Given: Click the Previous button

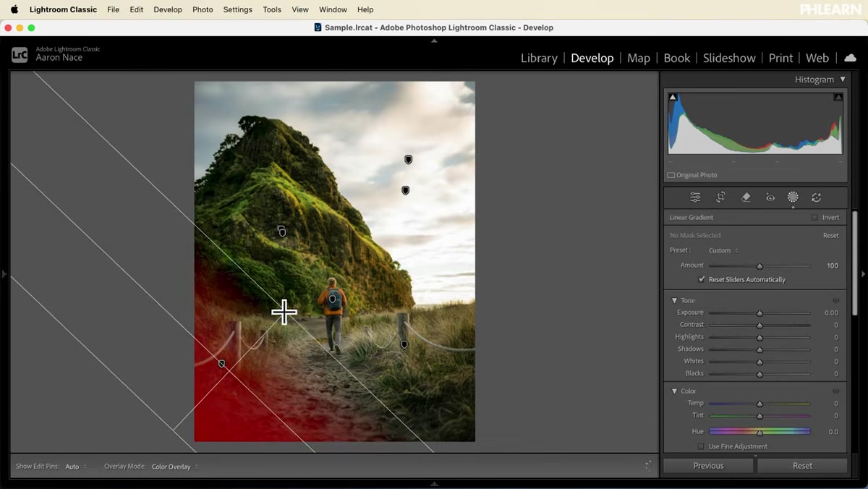Looking at the screenshot, I should click(x=709, y=466).
